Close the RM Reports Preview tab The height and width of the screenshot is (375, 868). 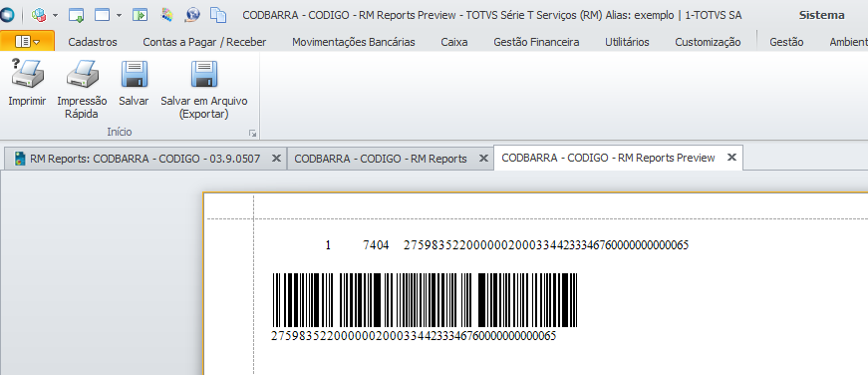click(x=731, y=158)
